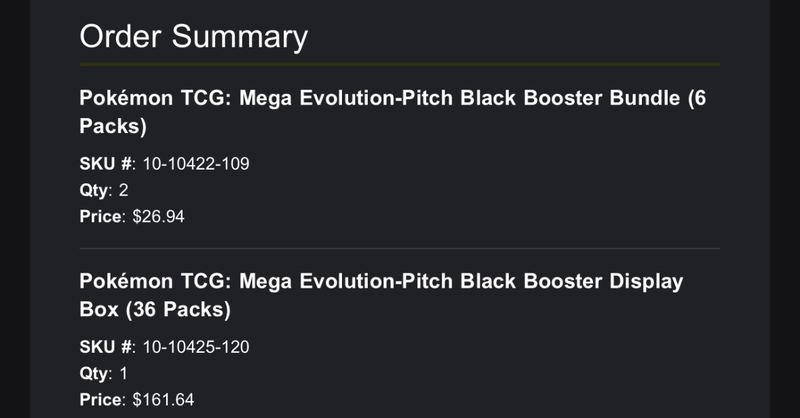Image resolution: width=800 pixels, height=418 pixels.
Task: Click the $26.94 price
Action: [x=158, y=217]
